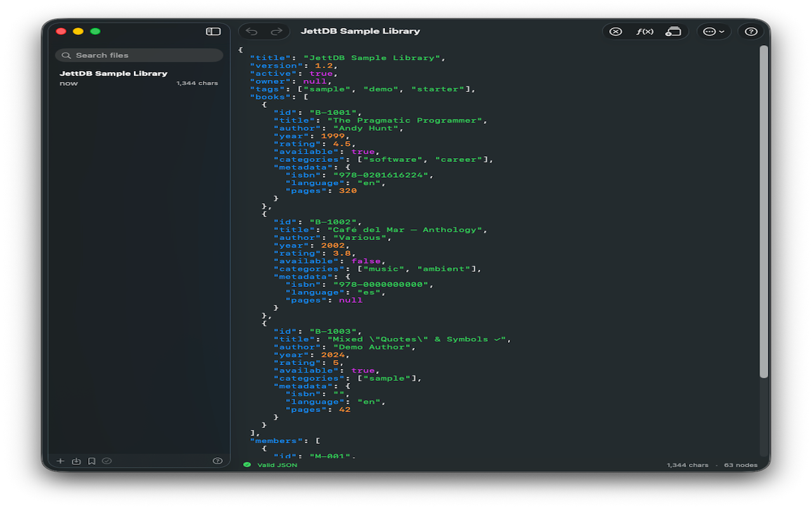Click the "B-1001" id value
Screen dimensions: 812x508
(x=333, y=112)
